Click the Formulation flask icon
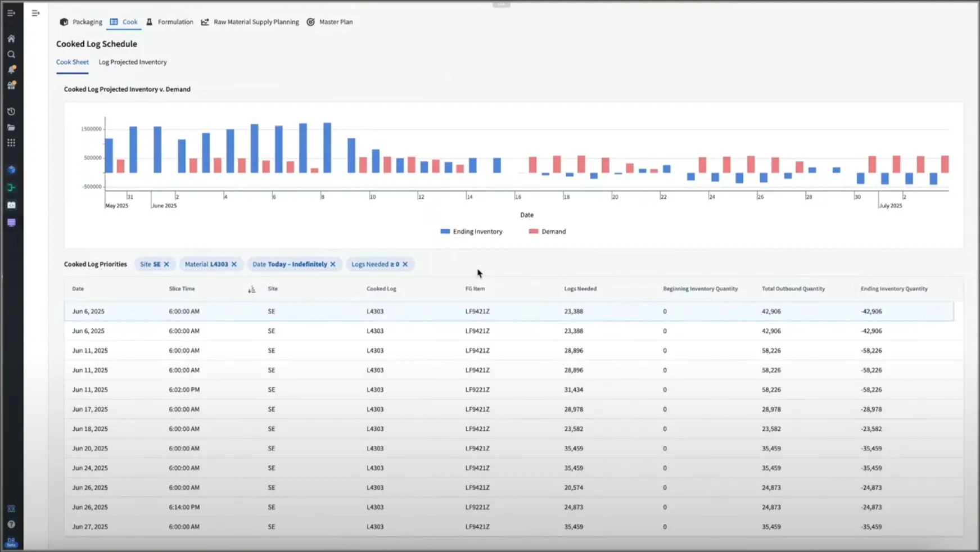This screenshot has height=552, width=980. (x=149, y=22)
